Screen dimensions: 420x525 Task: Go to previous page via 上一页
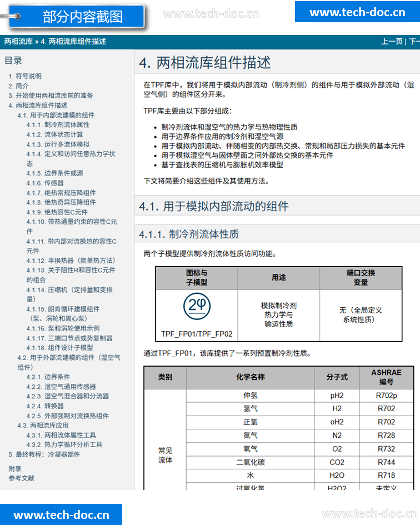pyautogui.click(x=392, y=42)
